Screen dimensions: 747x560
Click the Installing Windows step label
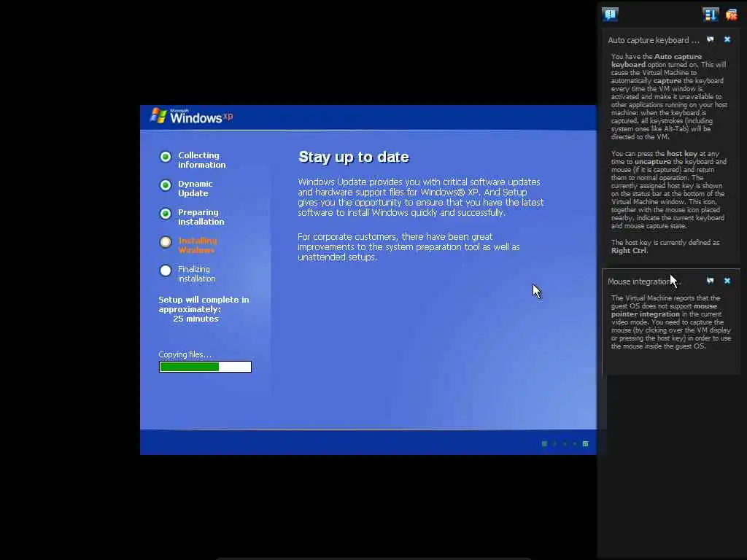point(198,245)
